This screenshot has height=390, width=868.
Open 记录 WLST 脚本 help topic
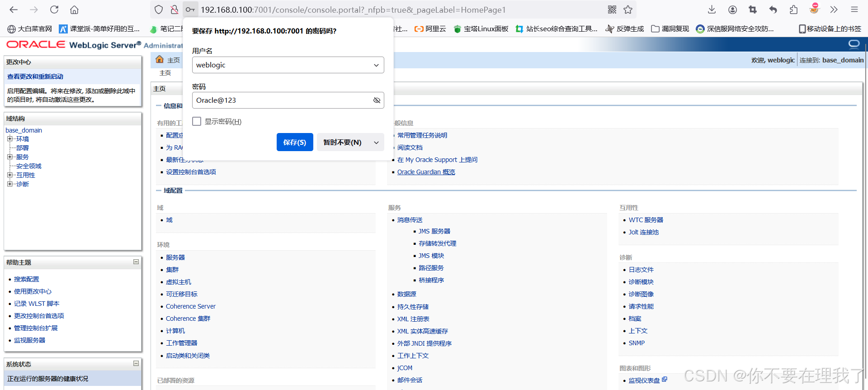(37, 304)
